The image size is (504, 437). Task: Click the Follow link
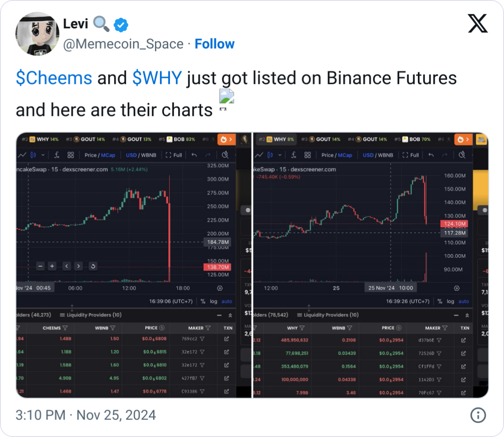tap(214, 44)
